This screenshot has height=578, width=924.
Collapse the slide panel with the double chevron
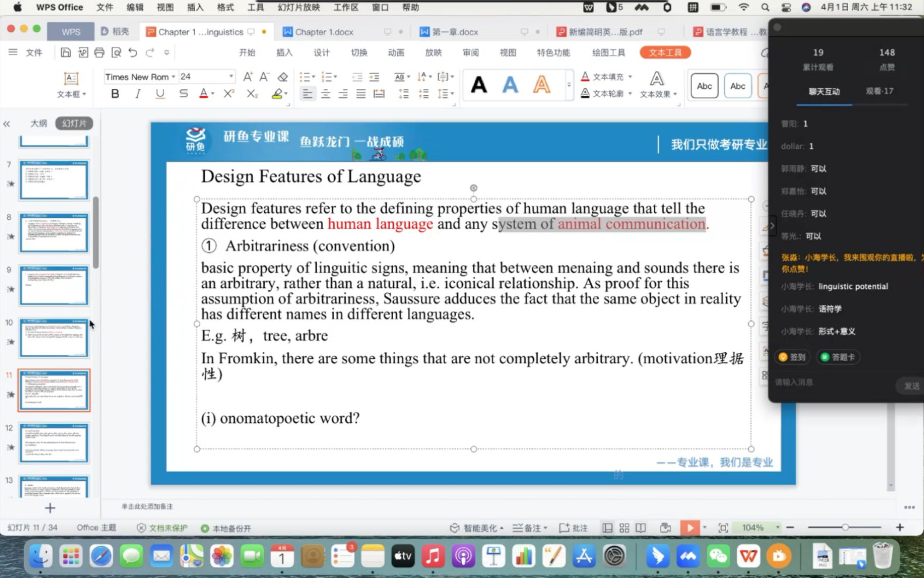tap(7, 124)
